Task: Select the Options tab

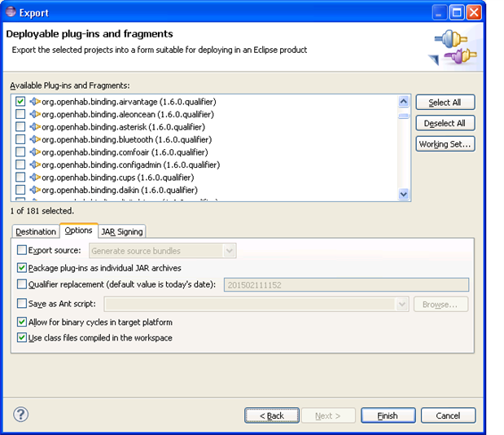Action: point(79,231)
